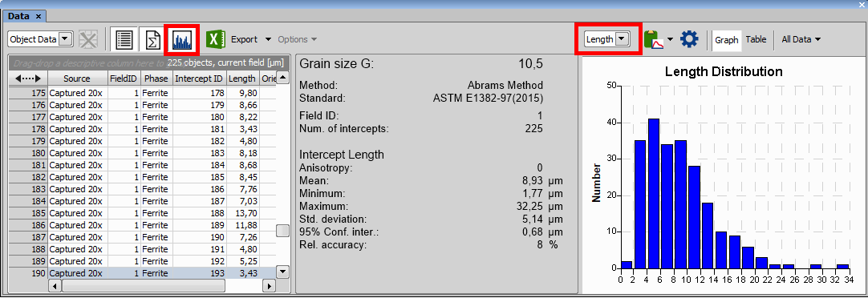This screenshot has height=298, width=868.
Task: Click the table scroll down arrow
Action: 282,272
